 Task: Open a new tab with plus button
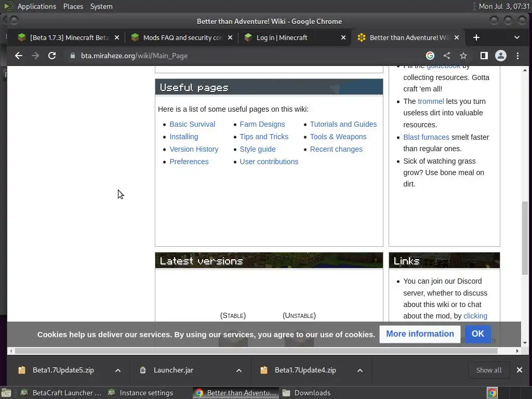point(476,37)
